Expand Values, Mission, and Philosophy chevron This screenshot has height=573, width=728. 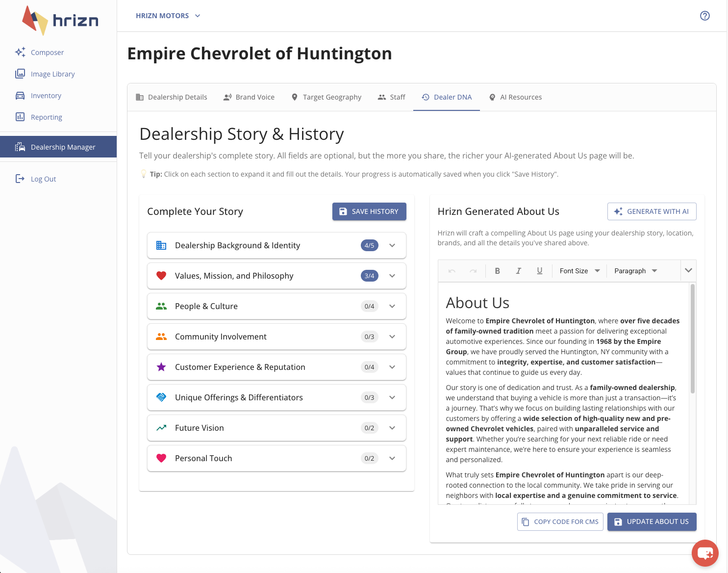392,276
